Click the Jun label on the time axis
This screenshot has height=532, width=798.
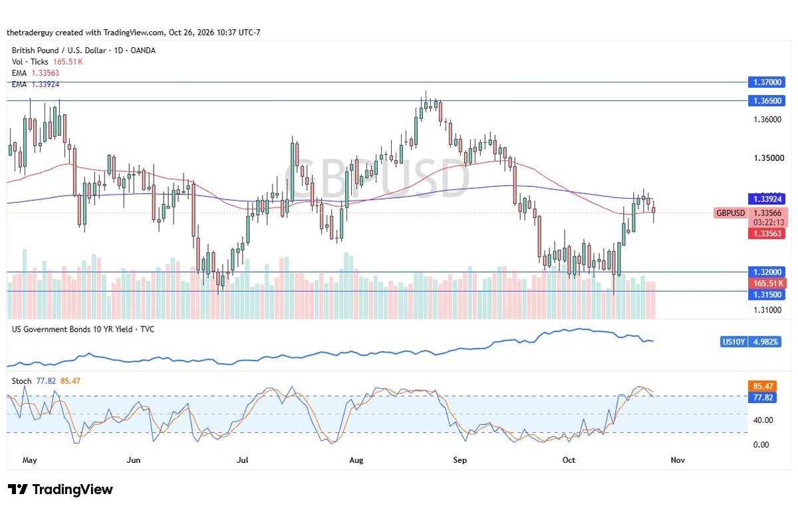pos(134,460)
